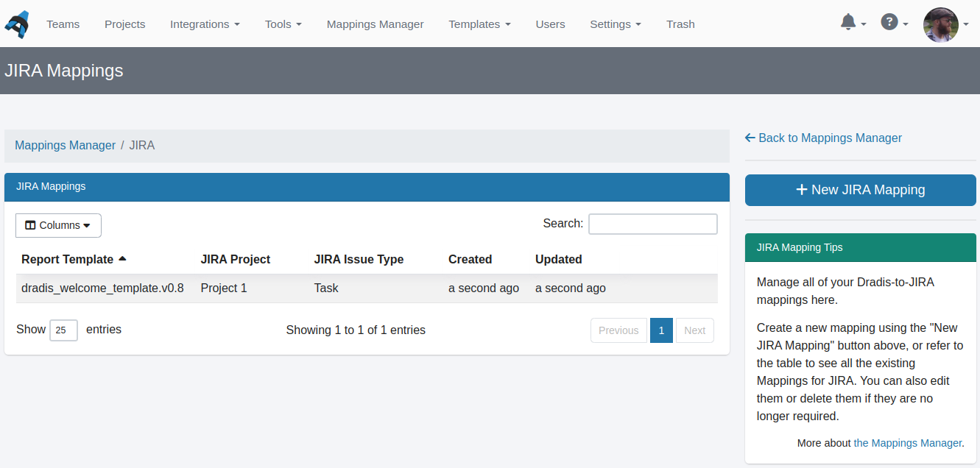Screen dimensions: 980x468
Task: Open the Columns dropdown
Action: pos(58,225)
